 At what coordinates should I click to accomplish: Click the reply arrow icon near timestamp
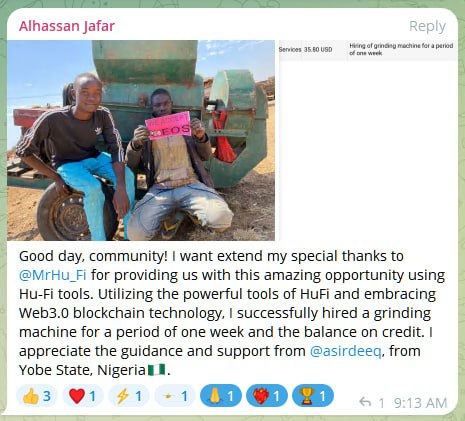pyautogui.click(x=366, y=403)
